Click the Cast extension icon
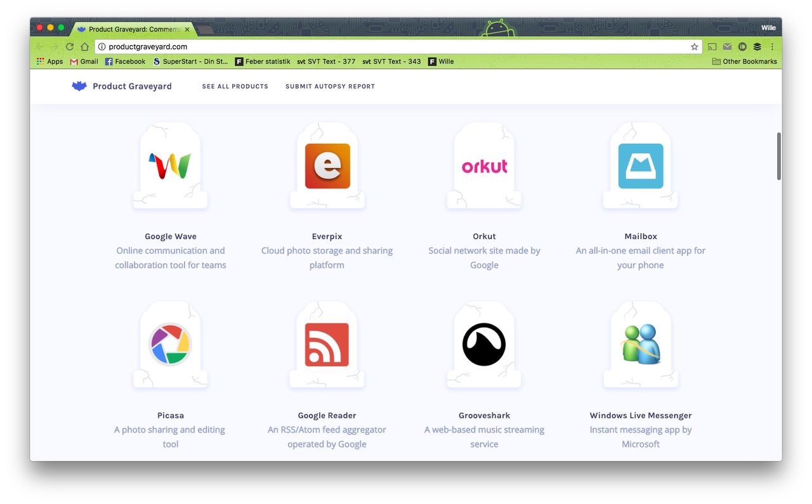812x504 pixels. tap(712, 47)
